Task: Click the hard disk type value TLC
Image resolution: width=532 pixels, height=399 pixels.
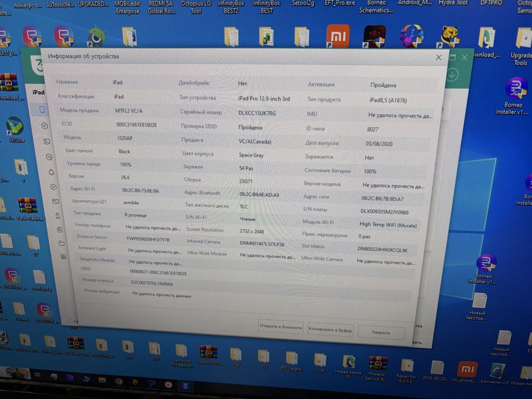Action: coord(243,206)
